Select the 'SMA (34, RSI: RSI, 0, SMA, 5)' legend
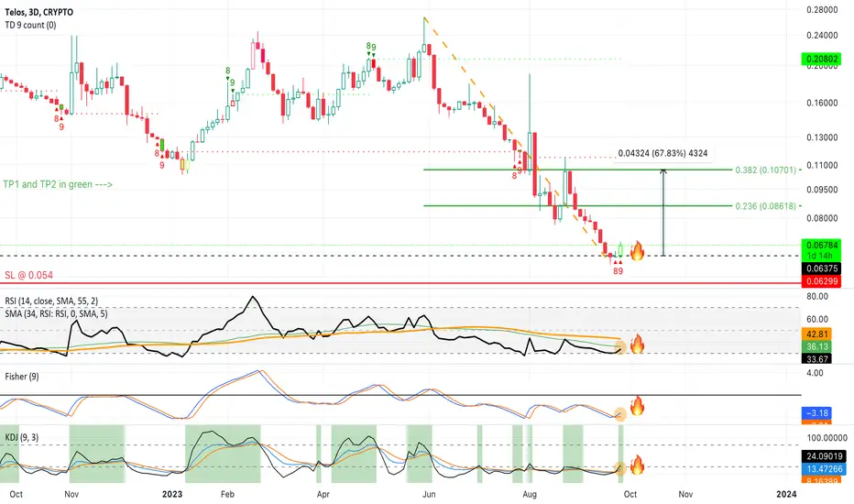This screenshot has height=504, width=854. coord(56,313)
